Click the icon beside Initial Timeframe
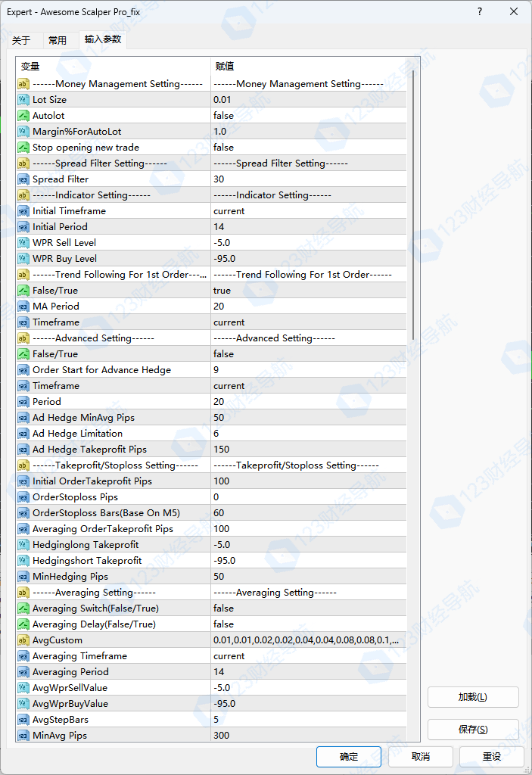This screenshot has height=775, width=532. coord(23,211)
